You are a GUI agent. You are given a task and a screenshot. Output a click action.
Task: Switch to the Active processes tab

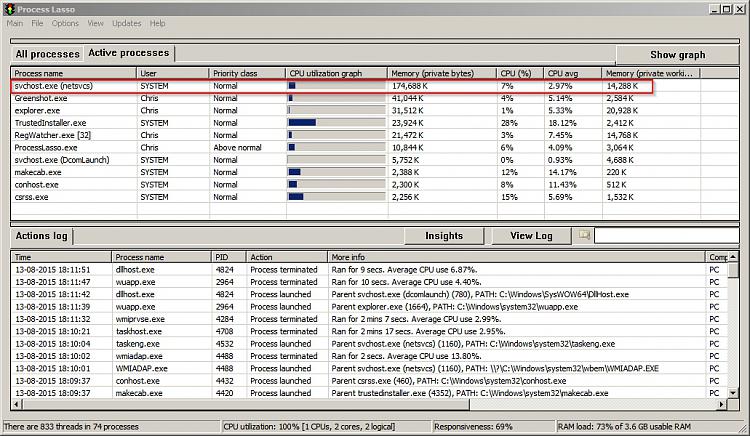[129, 53]
